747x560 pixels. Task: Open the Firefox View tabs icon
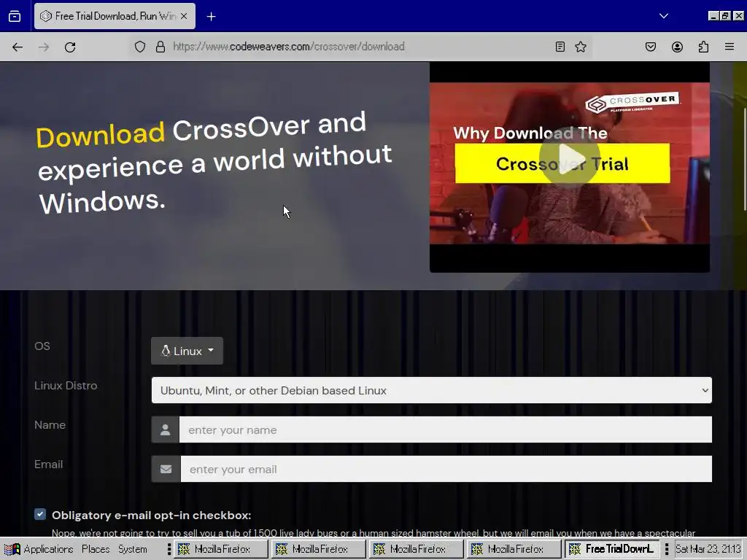[15, 16]
